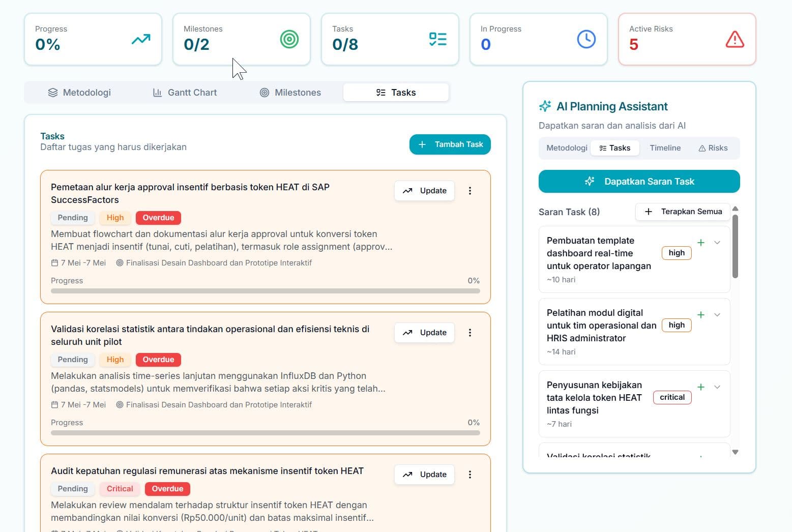792x532 pixels.
Task: Click the Milestones value 0/2
Action: pos(196,45)
